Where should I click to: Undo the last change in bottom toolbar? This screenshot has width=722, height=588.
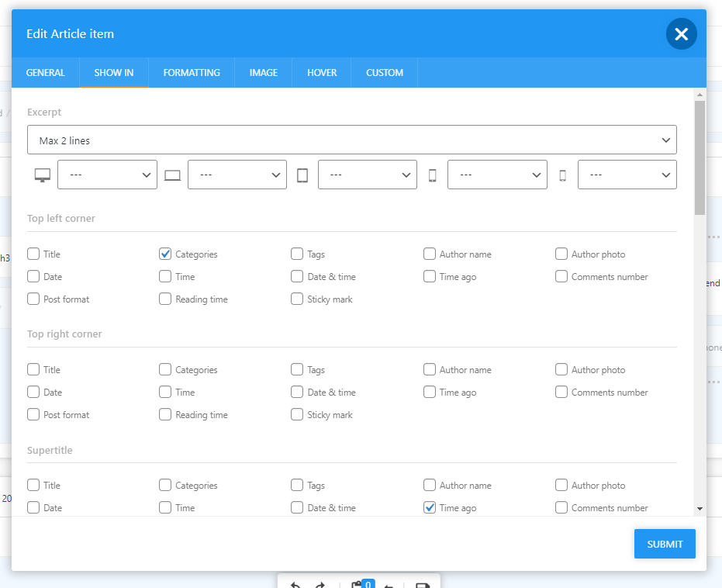click(295, 585)
